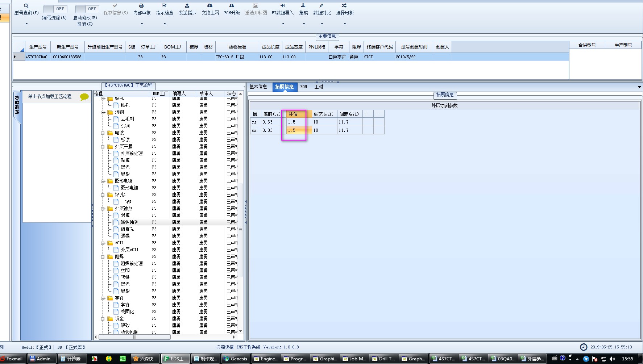Open the 内部审核 dropdown arrow

coord(142,24)
